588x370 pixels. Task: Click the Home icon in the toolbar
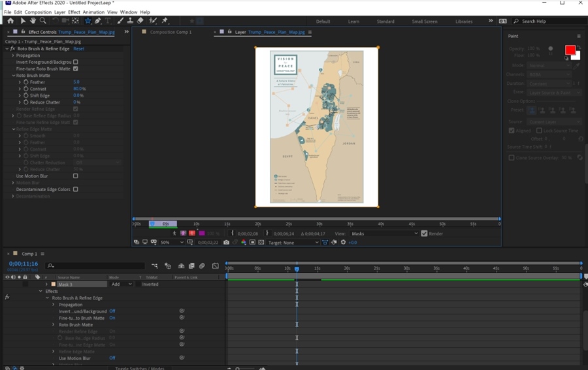[10, 21]
